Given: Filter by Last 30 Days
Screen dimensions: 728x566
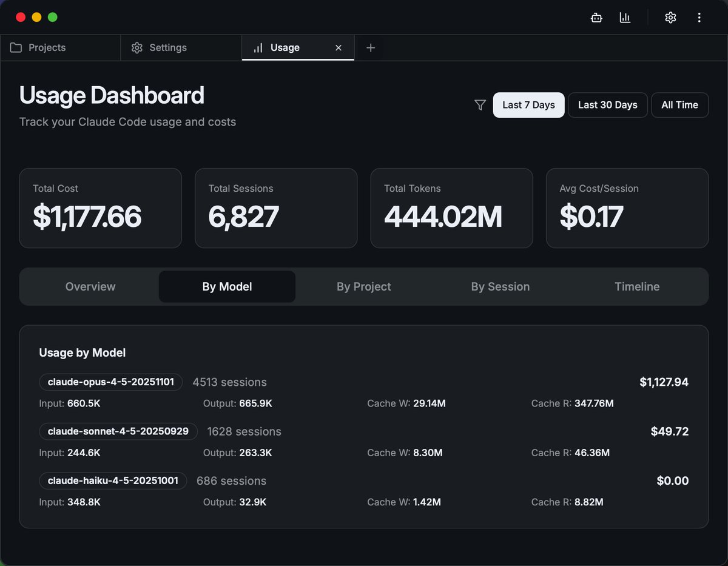Looking at the screenshot, I should [607, 105].
